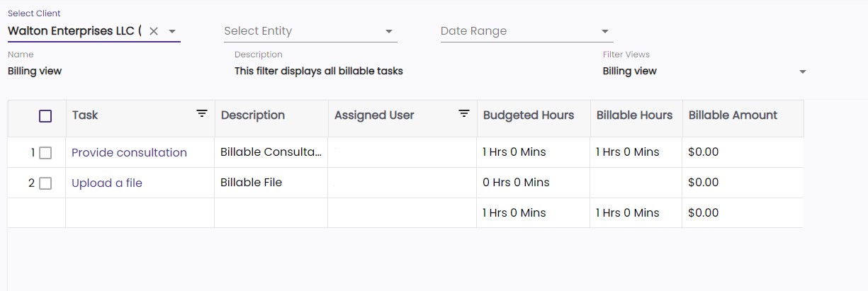
Task: Open the Date Range dropdown
Action: (526, 31)
